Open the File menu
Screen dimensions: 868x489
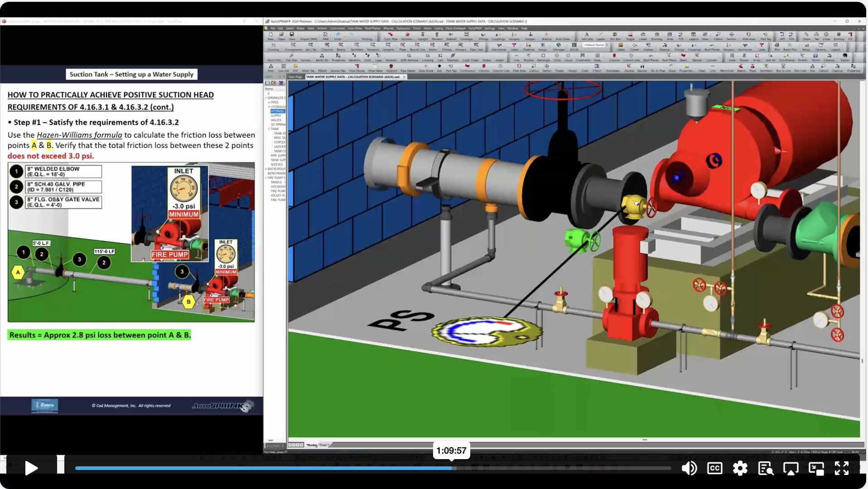pyautogui.click(x=273, y=28)
